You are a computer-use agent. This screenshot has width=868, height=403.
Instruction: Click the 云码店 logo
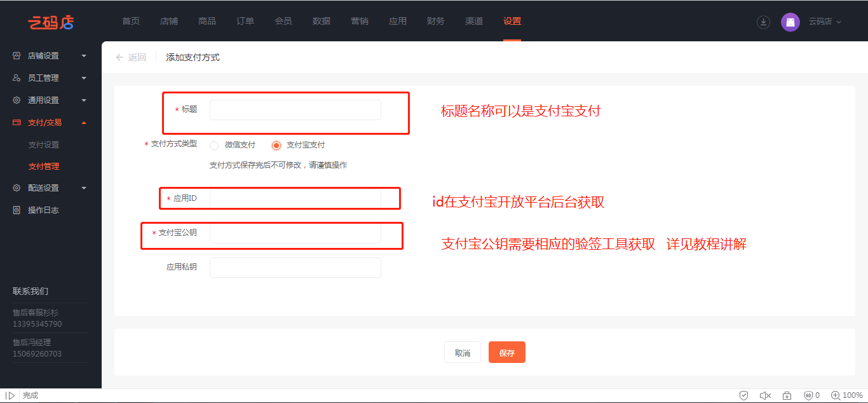point(51,22)
